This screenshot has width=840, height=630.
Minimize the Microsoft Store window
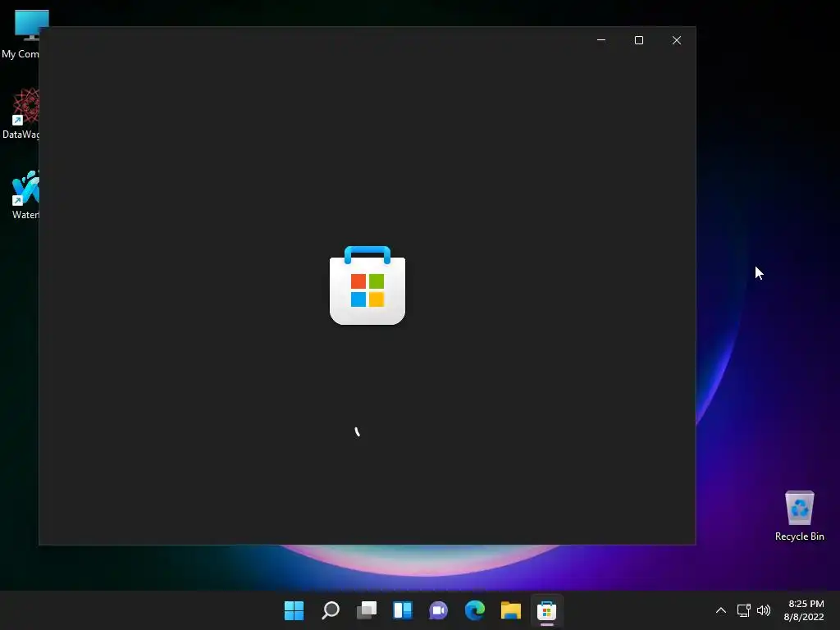[x=601, y=40]
